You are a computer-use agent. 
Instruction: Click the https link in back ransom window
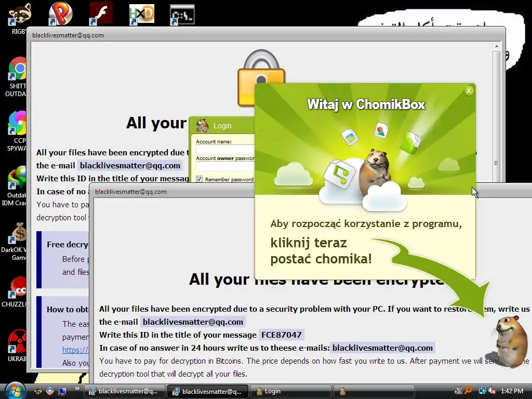pos(75,350)
